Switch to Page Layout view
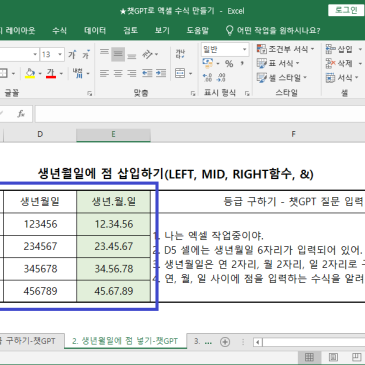Image resolution: width=365 pixels, height=365 pixels. (333, 357)
